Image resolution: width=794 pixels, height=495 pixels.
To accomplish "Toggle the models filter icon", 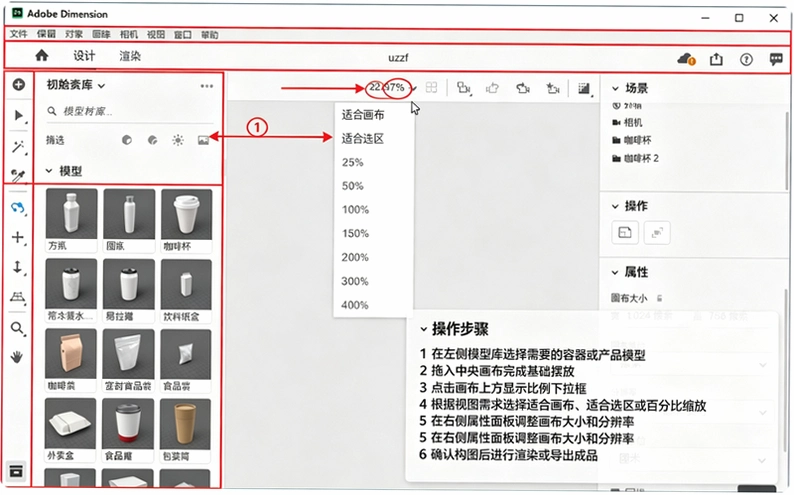I will pos(127,140).
